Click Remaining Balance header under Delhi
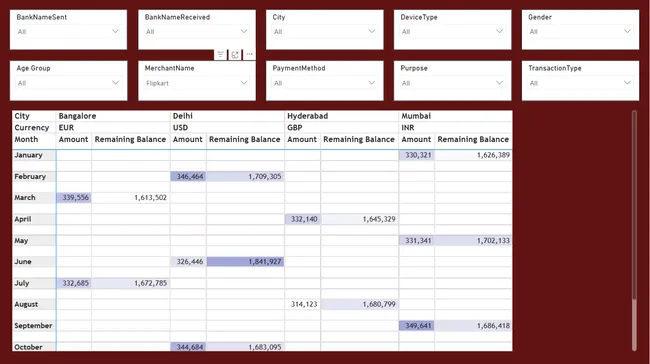The image size is (650, 364). pyautogui.click(x=245, y=139)
